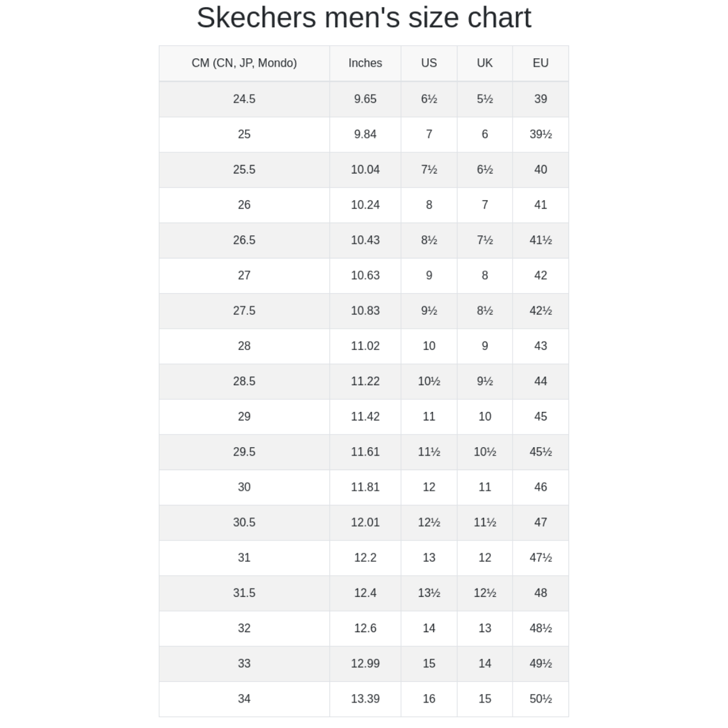
Task: Click the EU column header
Action: coord(541,63)
